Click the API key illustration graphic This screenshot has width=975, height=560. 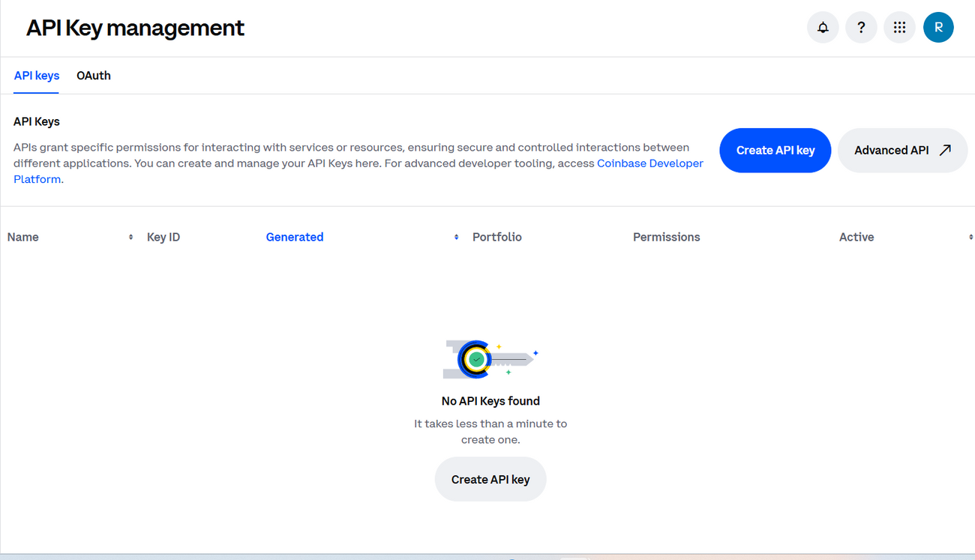coord(490,358)
